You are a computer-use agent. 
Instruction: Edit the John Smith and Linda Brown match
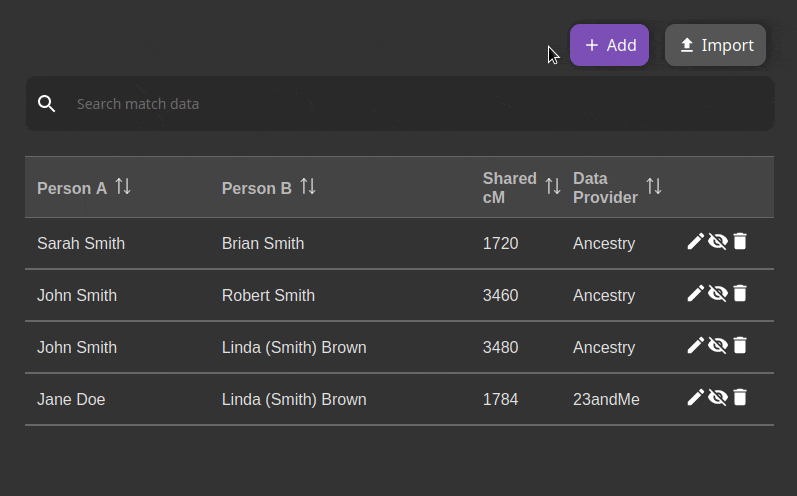pyautogui.click(x=696, y=345)
